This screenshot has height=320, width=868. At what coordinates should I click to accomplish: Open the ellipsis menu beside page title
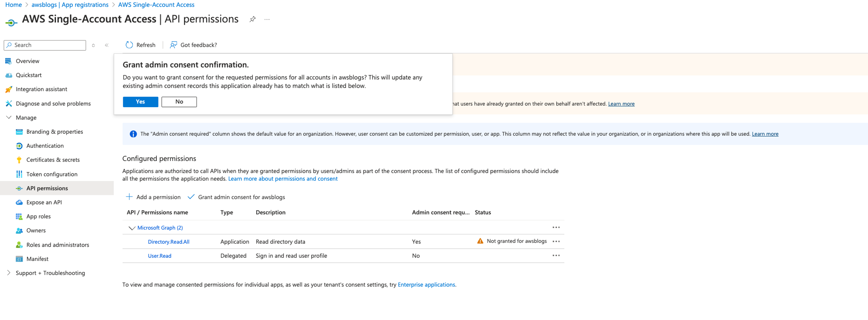pyautogui.click(x=267, y=20)
